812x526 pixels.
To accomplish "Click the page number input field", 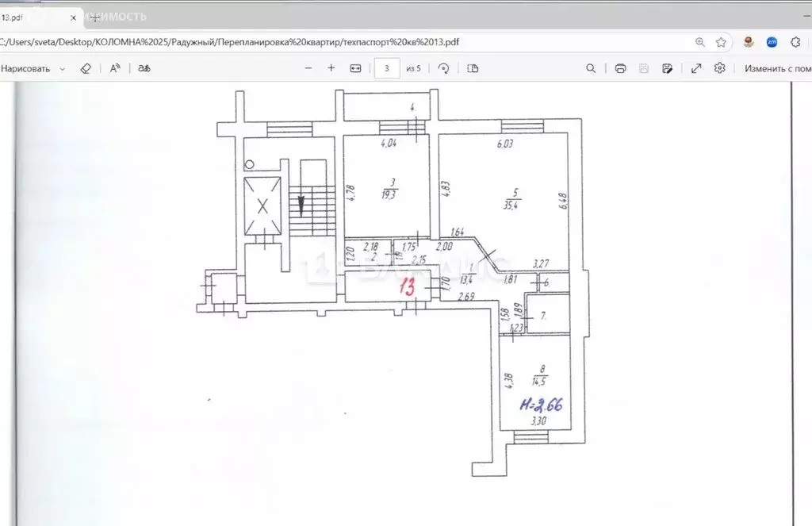I will [386, 68].
